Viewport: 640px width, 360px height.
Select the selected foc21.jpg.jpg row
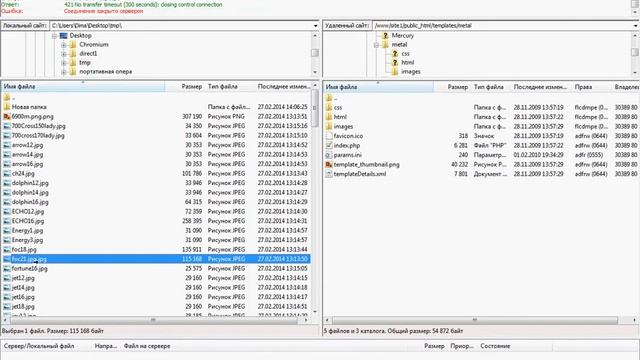[x=156, y=259]
